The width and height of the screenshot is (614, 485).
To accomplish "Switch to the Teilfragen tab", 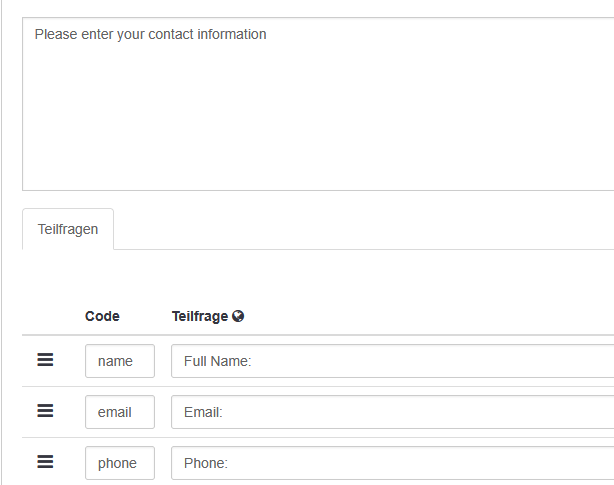I will [68, 229].
